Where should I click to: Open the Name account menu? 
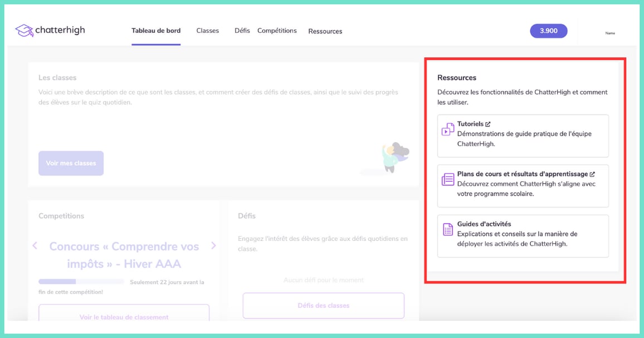610,33
